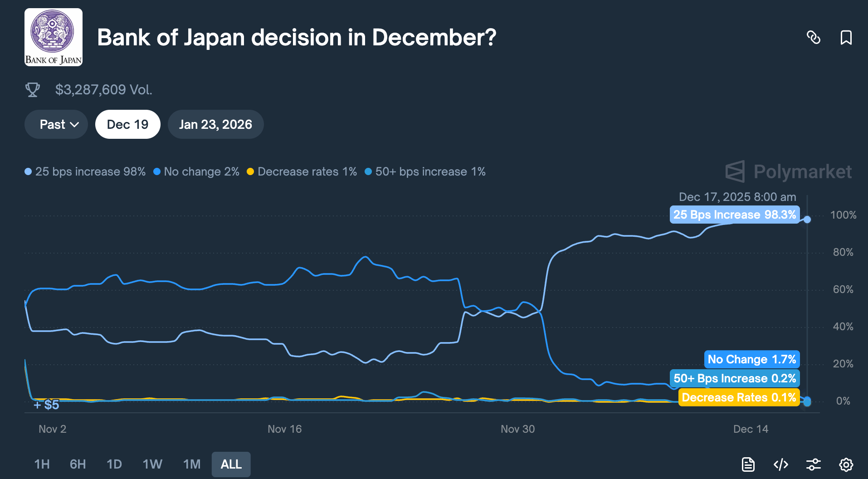The height and width of the screenshot is (479, 868).
Task: Switch to the Dec 19 tab
Action: coord(127,124)
